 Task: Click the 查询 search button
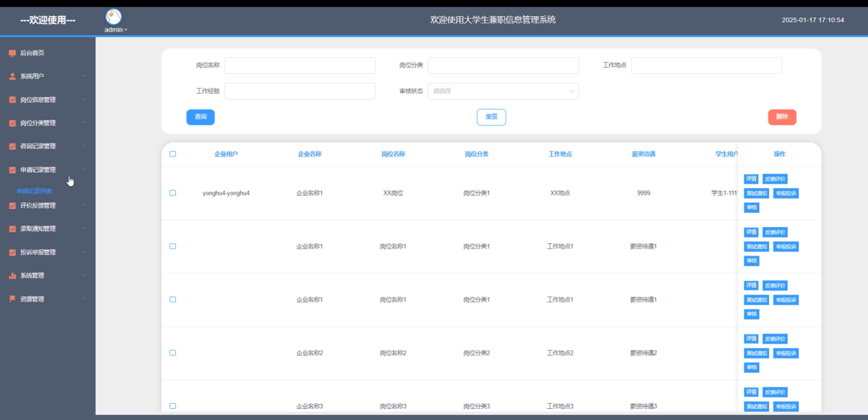click(x=201, y=117)
